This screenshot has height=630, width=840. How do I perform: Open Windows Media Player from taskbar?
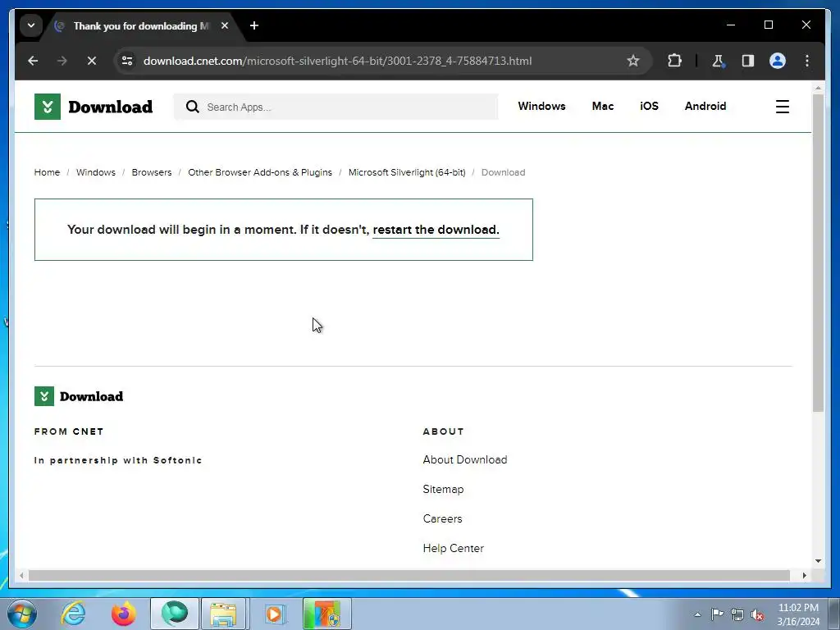[x=275, y=614]
